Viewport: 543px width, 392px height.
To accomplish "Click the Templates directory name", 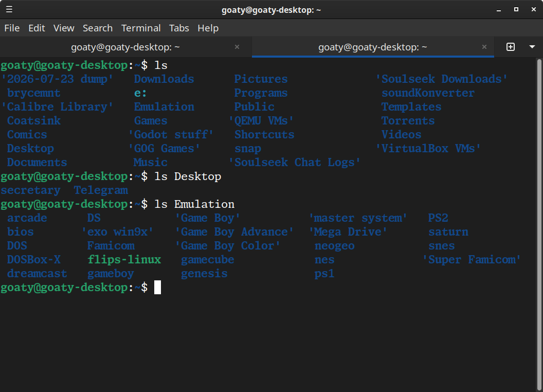I will click(411, 107).
